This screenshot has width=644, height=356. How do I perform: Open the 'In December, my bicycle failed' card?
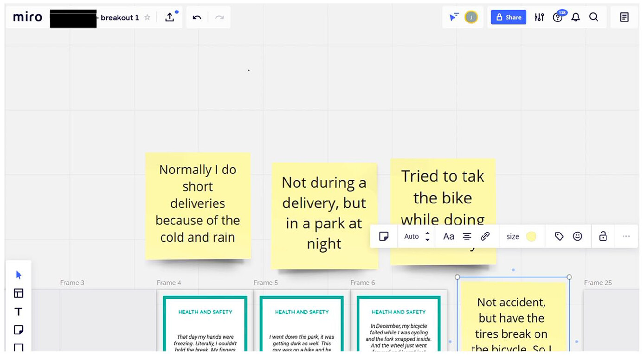point(399,324)
